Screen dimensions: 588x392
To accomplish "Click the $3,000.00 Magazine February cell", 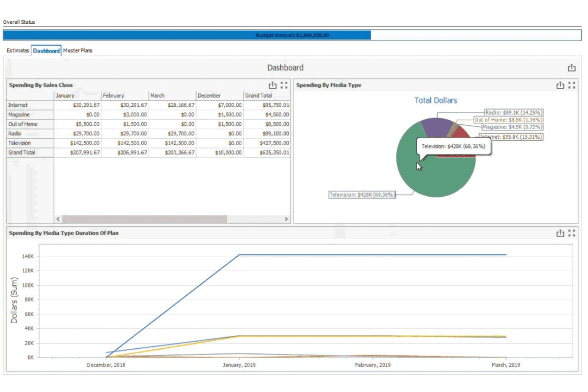I will [x=125, y=115].
